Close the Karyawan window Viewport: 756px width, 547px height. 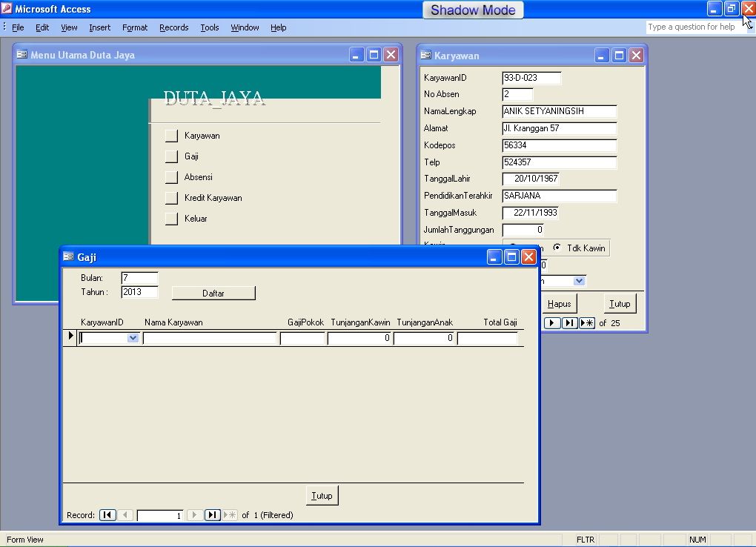pos(636,55)
